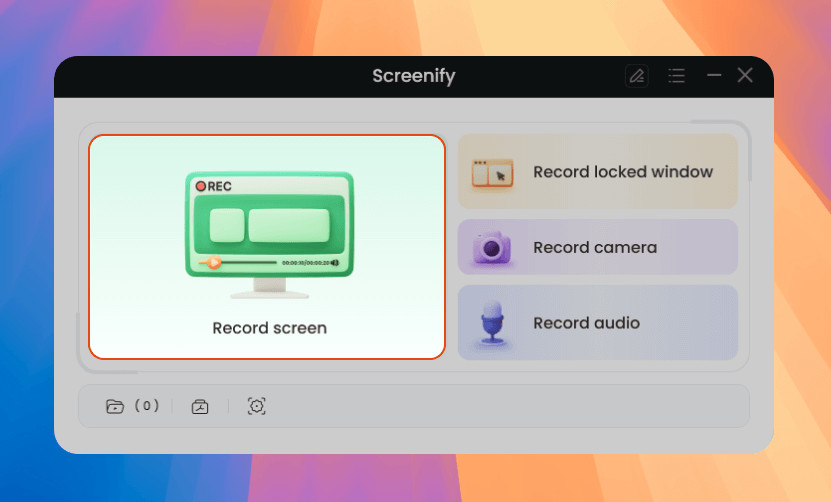Screen dimensions: 831x502
Task: Close the Screenify window
Action: click(x=745, y=75)
